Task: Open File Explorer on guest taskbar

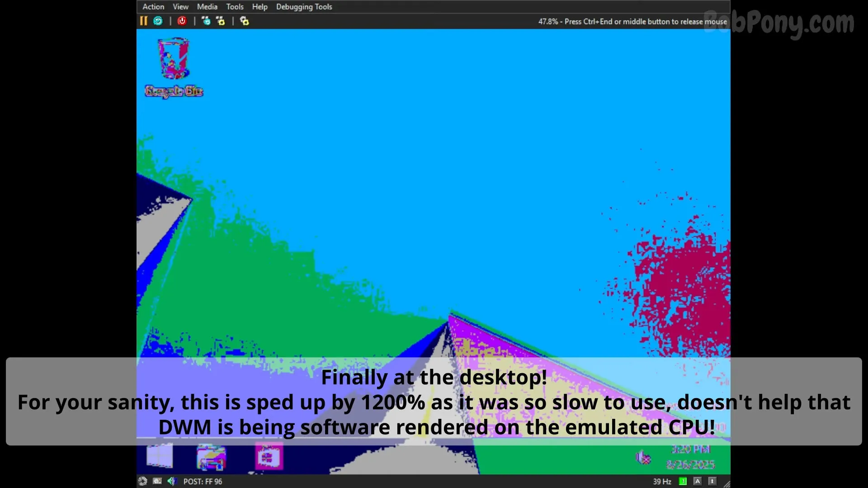Action: click(x=211, y=457)
